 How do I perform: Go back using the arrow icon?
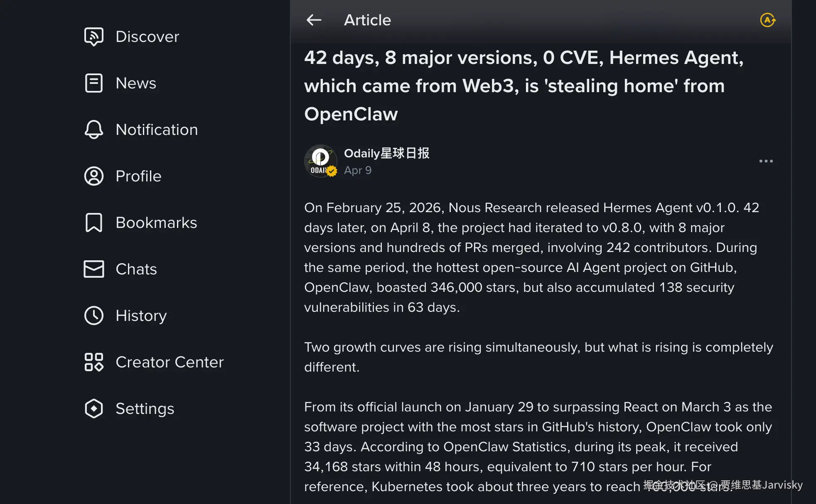click(x=314, y=20)
